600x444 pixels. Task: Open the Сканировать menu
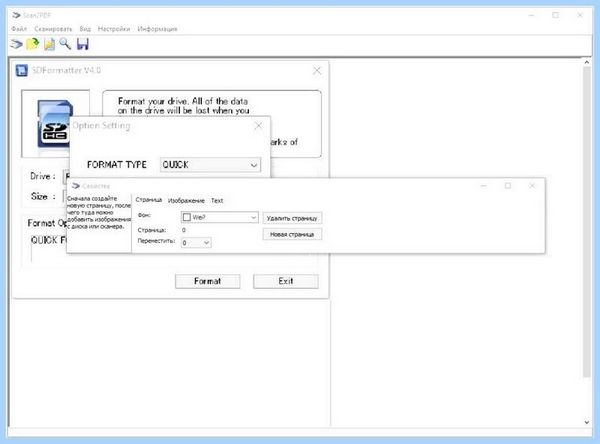click(x=53, y=29)
